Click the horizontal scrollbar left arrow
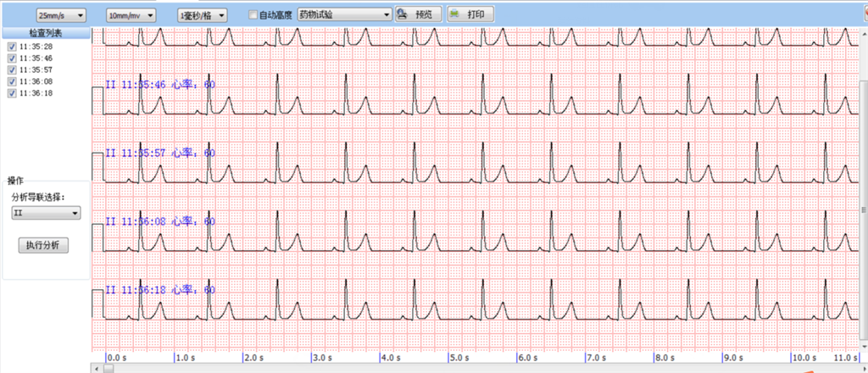This screenshot has width=868, height=373. click(96, 368)
